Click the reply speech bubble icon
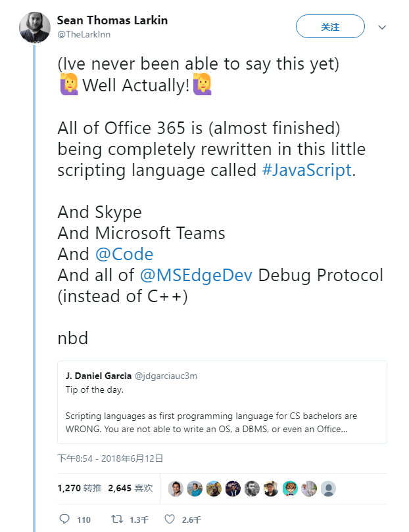The width and height of the screenshot is (409, 532). (64, 519)
